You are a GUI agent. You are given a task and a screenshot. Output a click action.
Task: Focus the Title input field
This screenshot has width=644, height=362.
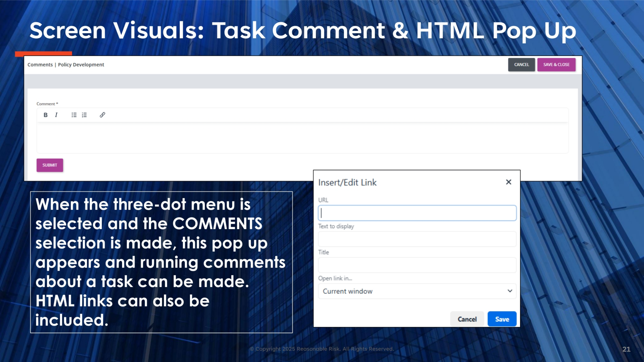[x=417, y=265]
